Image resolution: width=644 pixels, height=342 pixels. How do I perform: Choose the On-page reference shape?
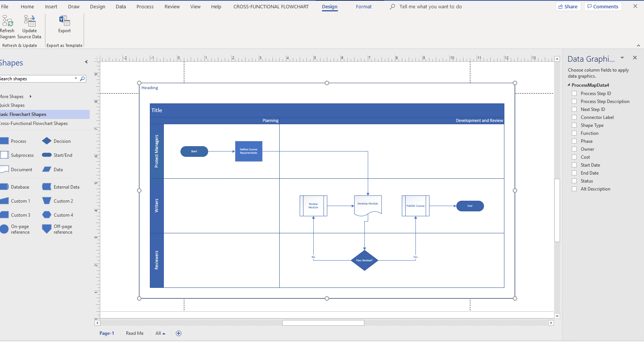point(5,229)
